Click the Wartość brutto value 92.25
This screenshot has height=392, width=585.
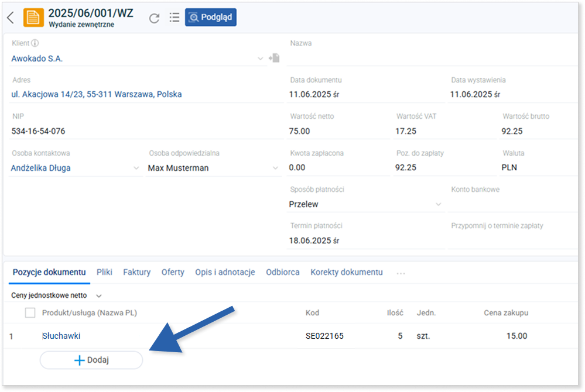pos(512,131)
